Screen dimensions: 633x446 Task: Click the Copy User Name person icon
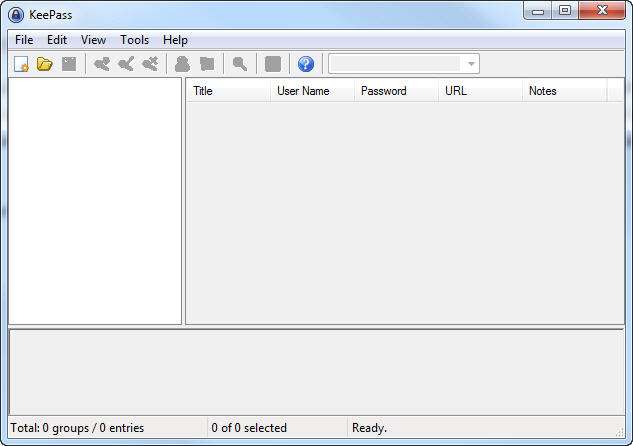(182, 64)
